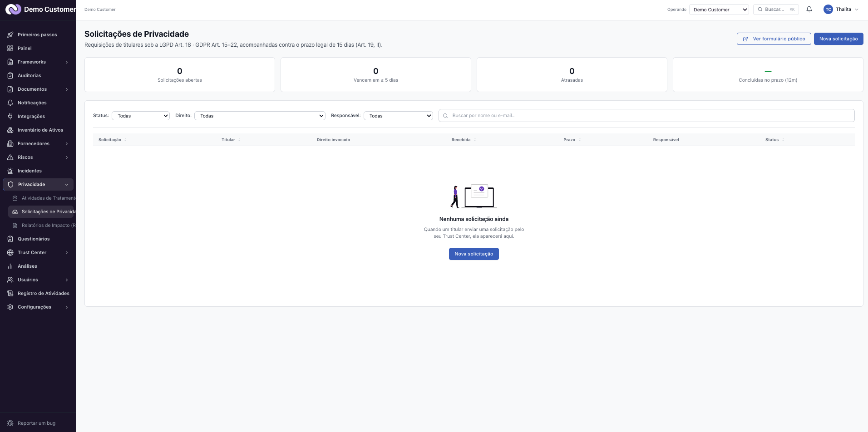Sort table by Prazo column
This screenshot has width=868, height=432.
pyautogui.click(x=572, y=140)
